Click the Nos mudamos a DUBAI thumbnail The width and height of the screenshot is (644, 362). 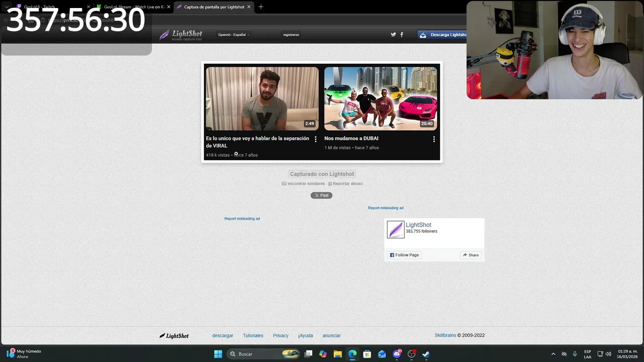(381, 99)
